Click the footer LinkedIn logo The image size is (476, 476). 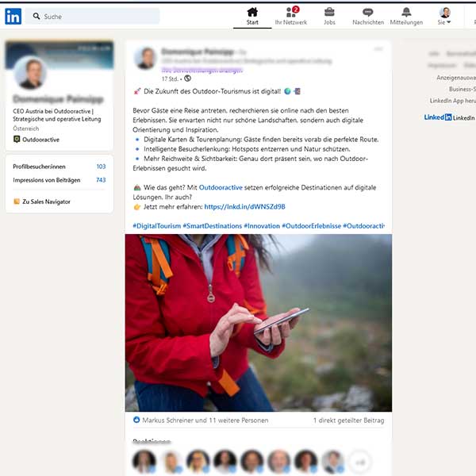coord(438,117)
